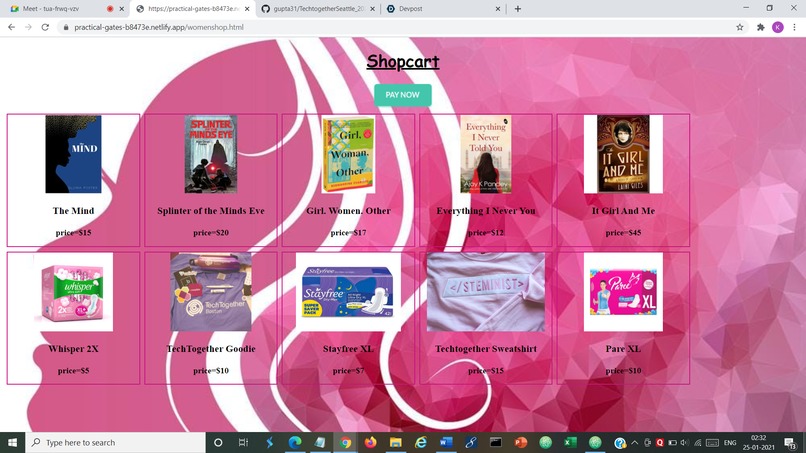Select It Girl And Me book cover
806x453 pixels.
(x=623, y=154)
